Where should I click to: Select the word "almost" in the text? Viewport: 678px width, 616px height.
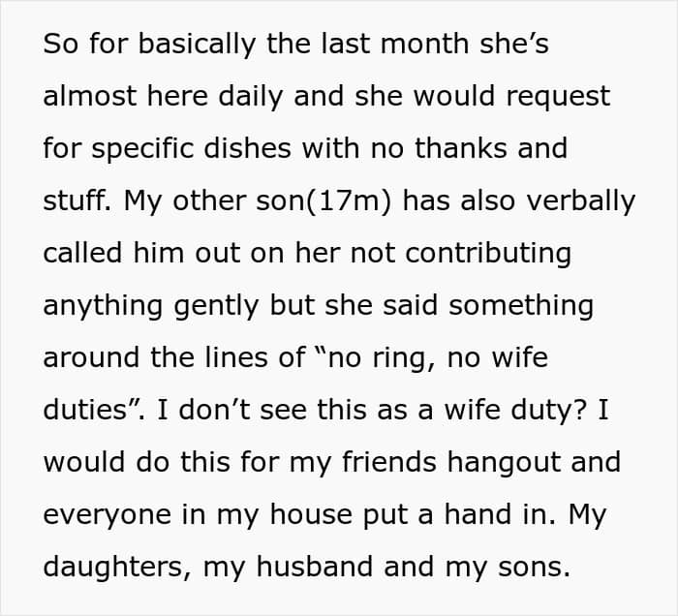click(89, 96)
